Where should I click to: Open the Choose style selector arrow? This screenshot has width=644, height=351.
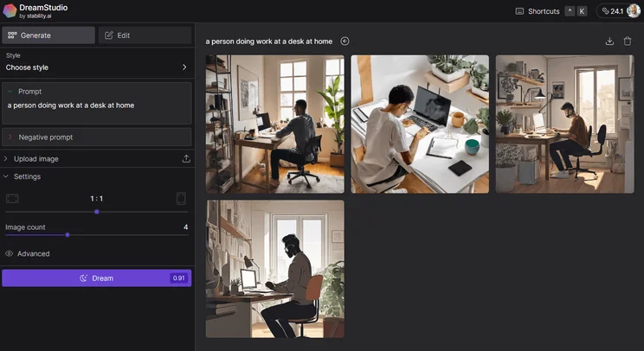[184, 67]
